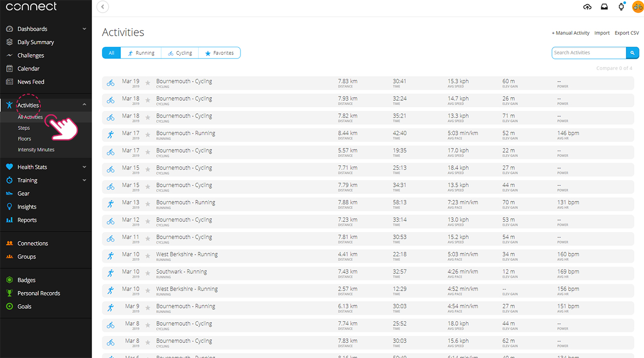Click the 169 bpm average HR value

568,272
